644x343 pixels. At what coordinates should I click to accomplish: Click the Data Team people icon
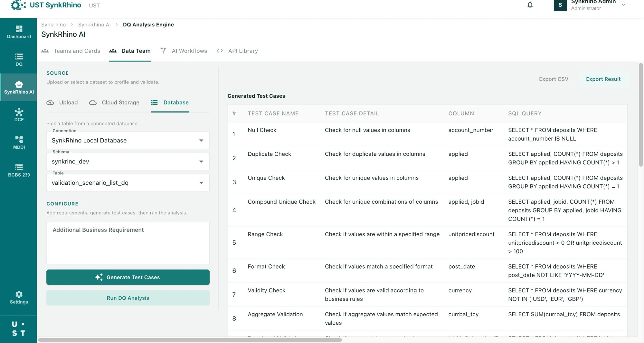[113, 51]
